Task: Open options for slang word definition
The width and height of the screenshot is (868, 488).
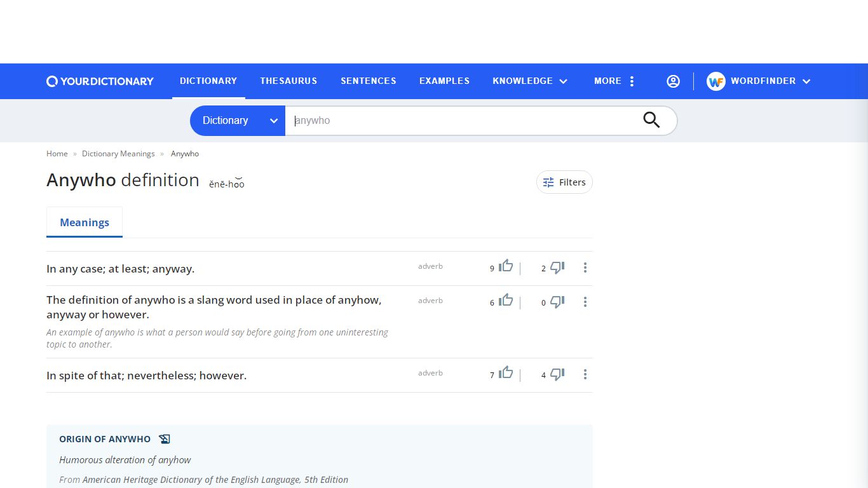Action: pyautogui.click(x=585, y=302)
